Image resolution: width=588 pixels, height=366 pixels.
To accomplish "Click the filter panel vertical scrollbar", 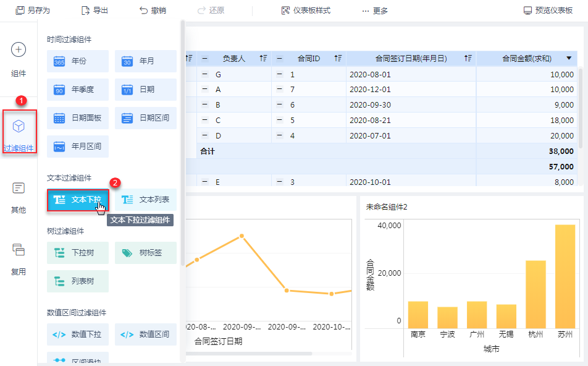I will tap(183, 143).
